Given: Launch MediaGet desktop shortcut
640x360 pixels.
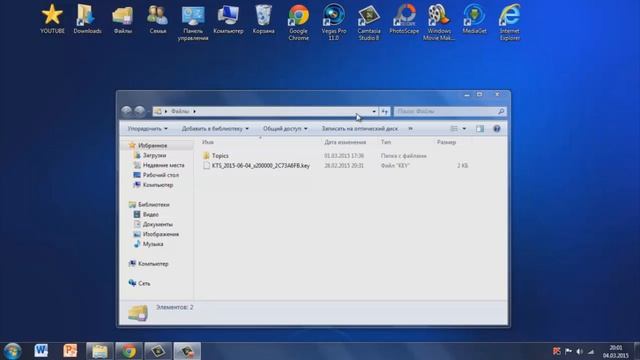Looking at the screenshot, I should point(474,18).
